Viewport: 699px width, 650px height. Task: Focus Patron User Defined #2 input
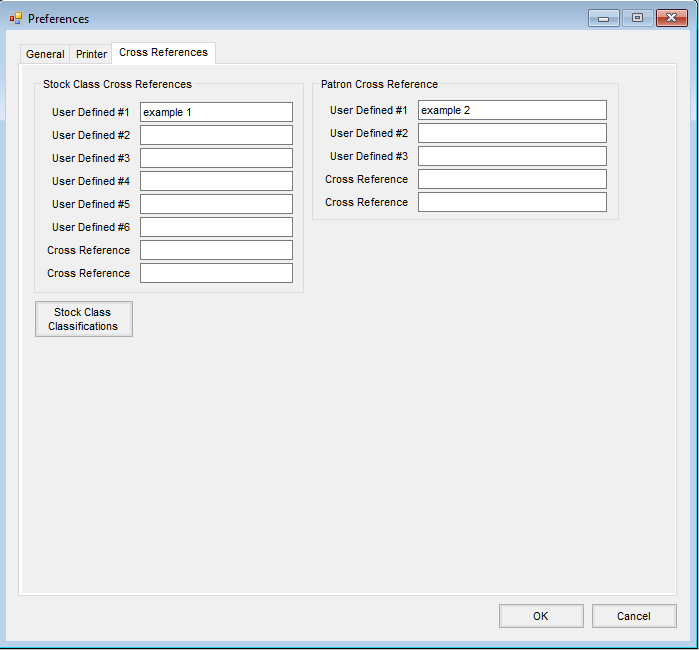tap(512, 133)
